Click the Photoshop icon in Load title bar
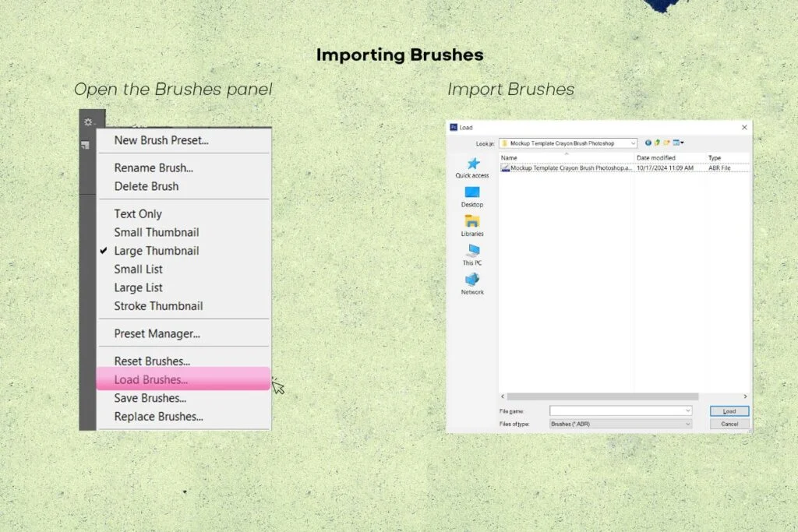This screenshot has height=532, width=798. coord(454,127)
